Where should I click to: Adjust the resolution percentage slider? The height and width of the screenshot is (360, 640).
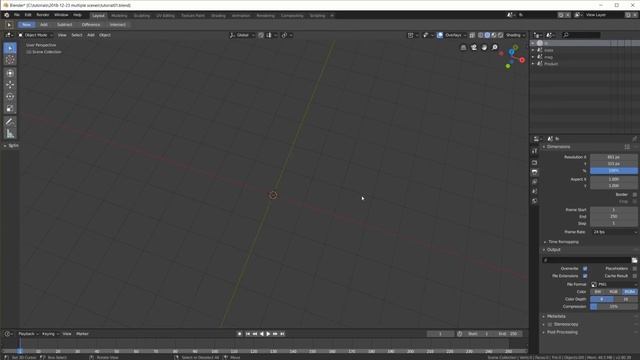pos(614,171)
